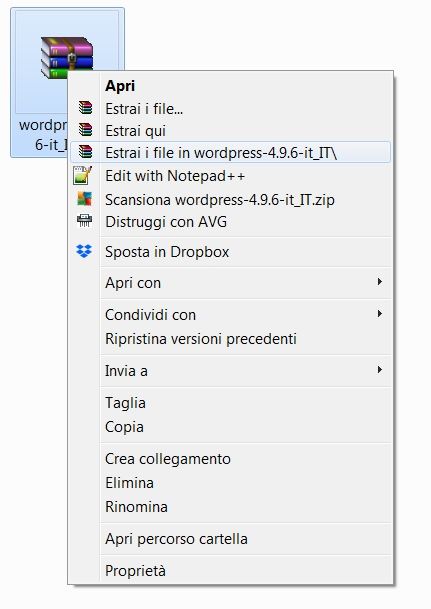Choose "Ripristina versioni precedenti"
Screen dimensions: 431x609
point(201,339)
